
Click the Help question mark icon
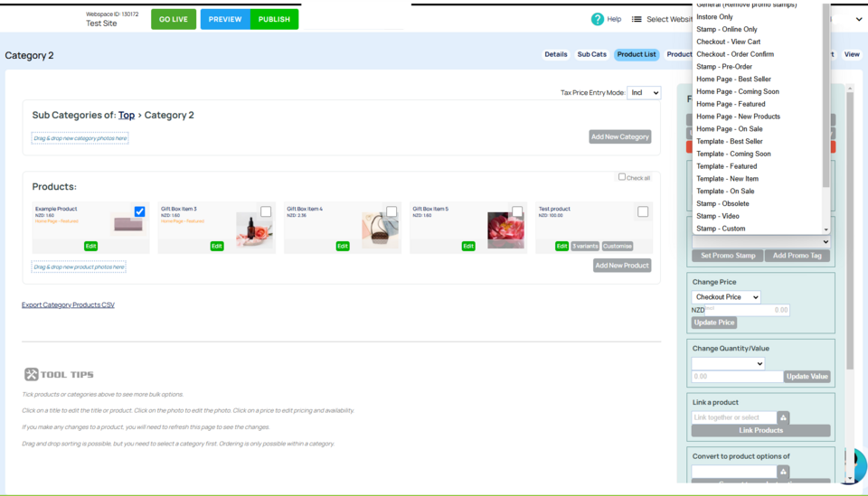(x=597, y=19)
